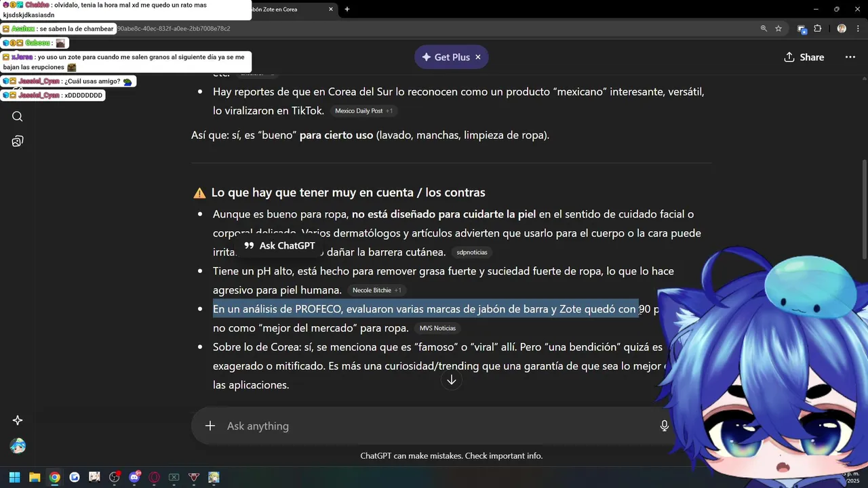Screen dimensions: 868x488
Task: Open the sdpnoticias source citation
Action: [x=471, y=252]
